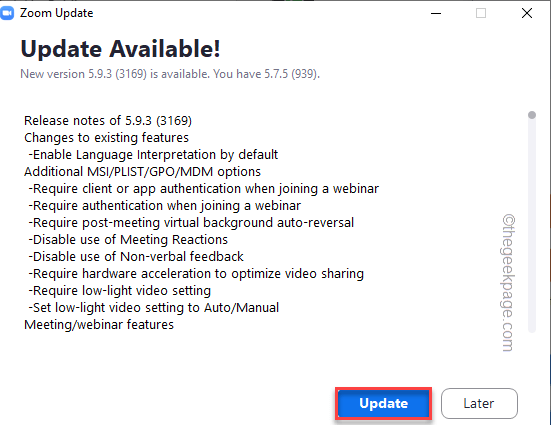The height and width of the screenshot is (425, 551).
Task: Click the greyed-out maximize window icon
Action: (481, 13)
